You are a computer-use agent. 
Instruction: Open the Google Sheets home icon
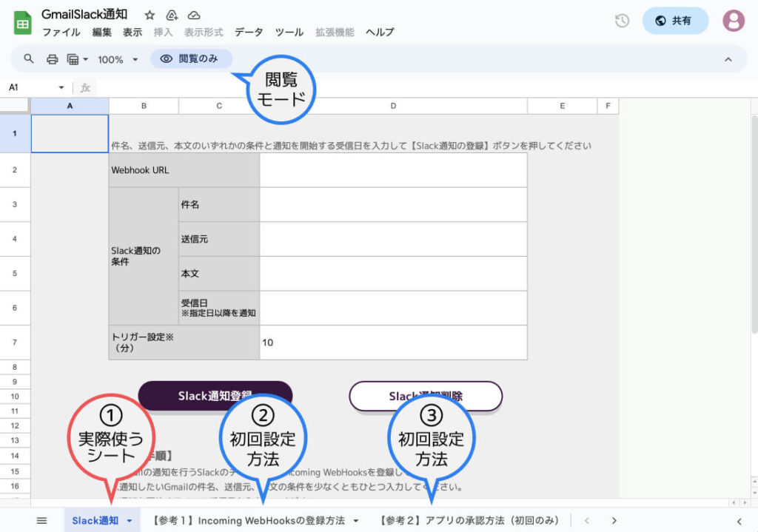[x=22, y=23]
